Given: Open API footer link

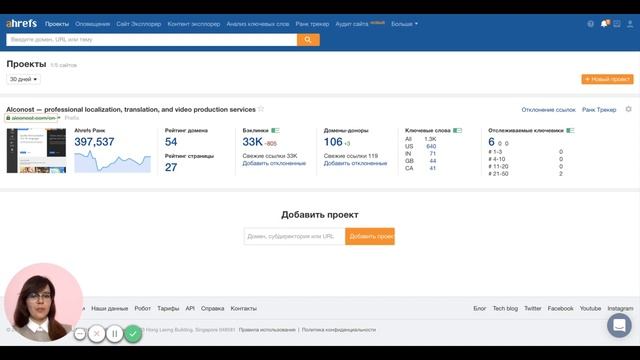Looking at the screenshot, I should pos(190,309).
